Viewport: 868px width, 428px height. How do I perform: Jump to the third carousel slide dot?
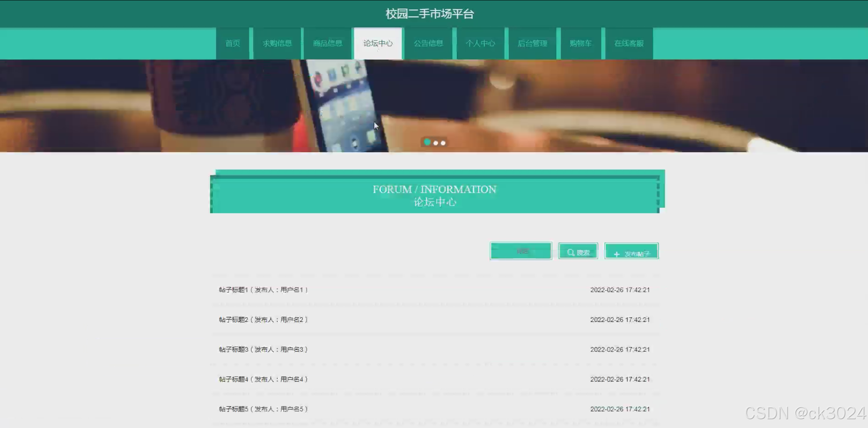pyautogui.click(x=443, y=143)
